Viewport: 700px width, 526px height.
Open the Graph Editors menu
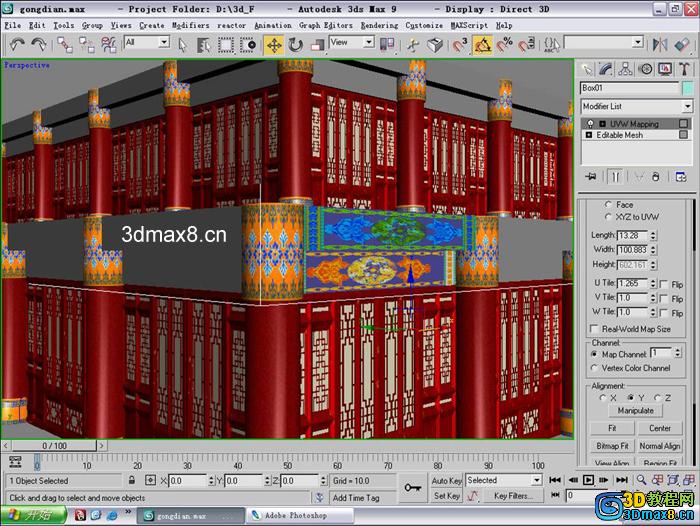coord(326,25)
